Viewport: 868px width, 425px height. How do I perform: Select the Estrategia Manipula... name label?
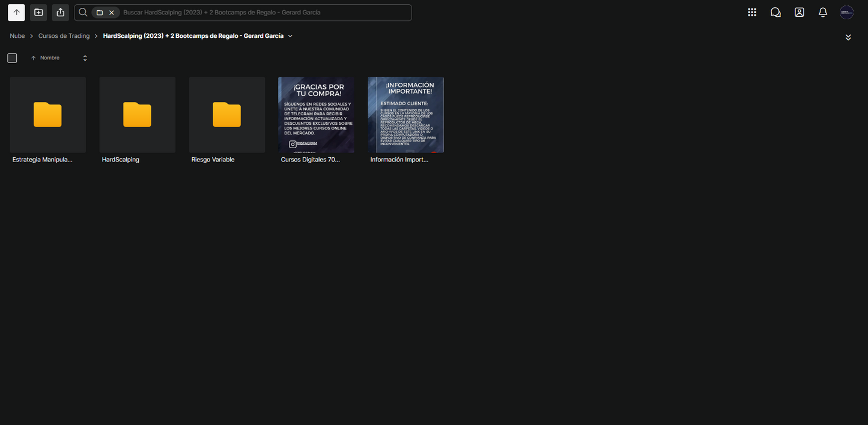click(42, 160)
